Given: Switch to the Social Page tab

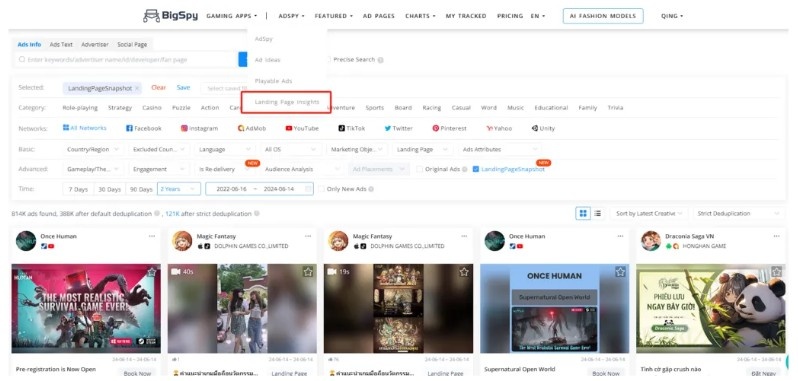Looking at the screenshot, I should (132, 45).
